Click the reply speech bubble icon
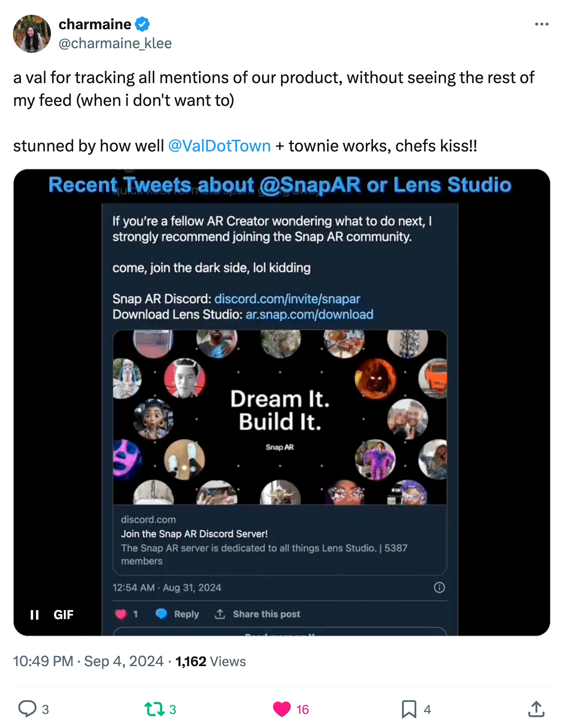 [x=27, y=709]
